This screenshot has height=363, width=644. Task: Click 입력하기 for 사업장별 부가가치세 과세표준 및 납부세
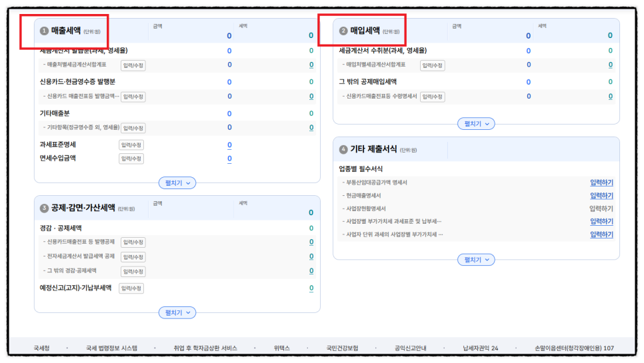tap(601, 222)
